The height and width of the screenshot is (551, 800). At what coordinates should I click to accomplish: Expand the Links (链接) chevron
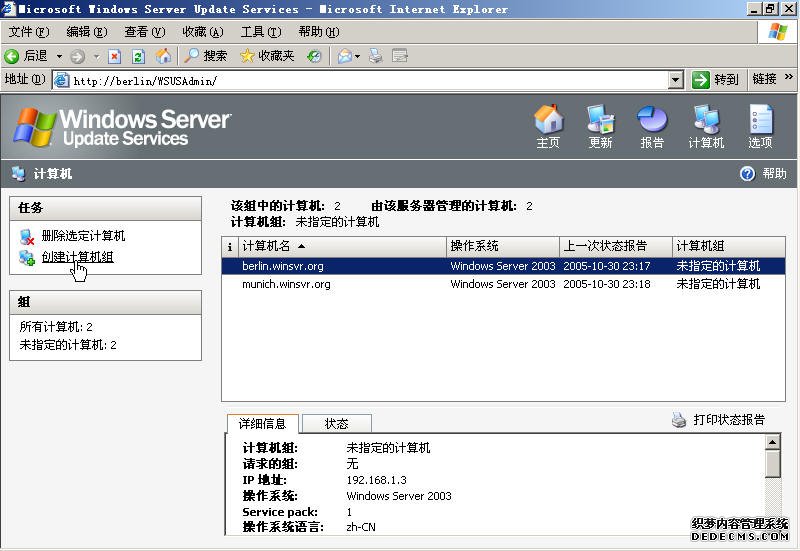(789, 77)
